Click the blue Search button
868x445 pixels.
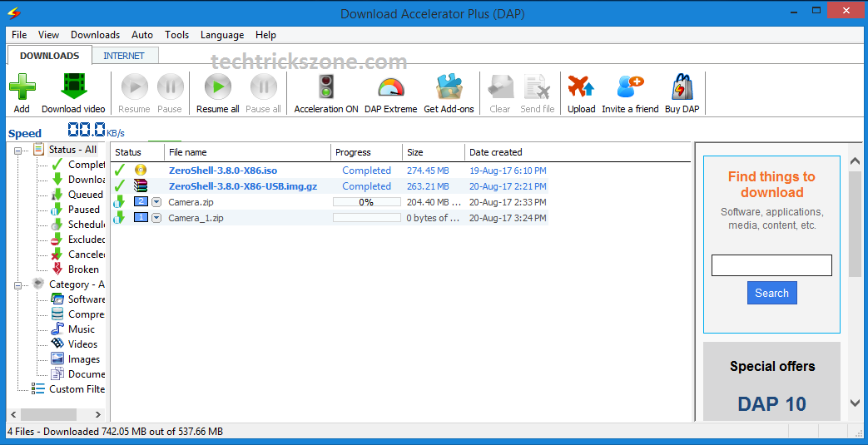pos(771,293)
